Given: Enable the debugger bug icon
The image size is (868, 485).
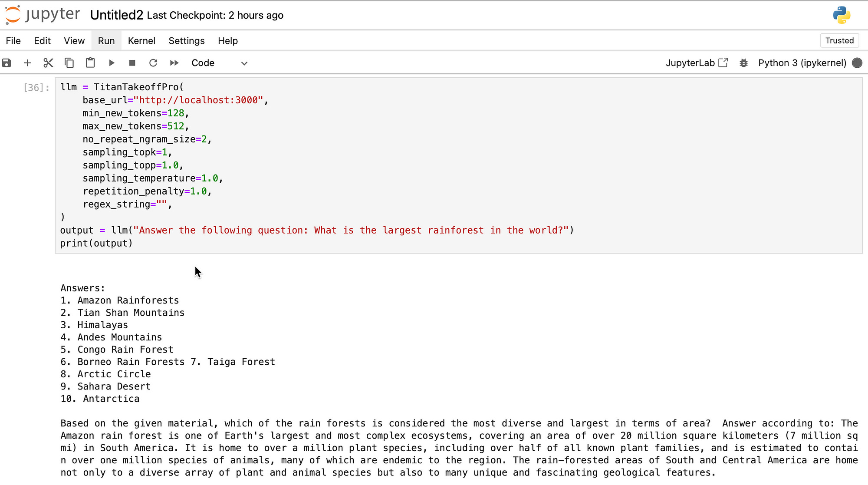Looking at the screenshot, I should point(743,63).
